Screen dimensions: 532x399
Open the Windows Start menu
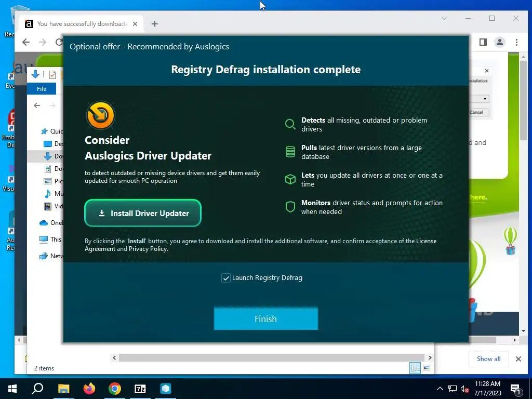tap(12, 389)
